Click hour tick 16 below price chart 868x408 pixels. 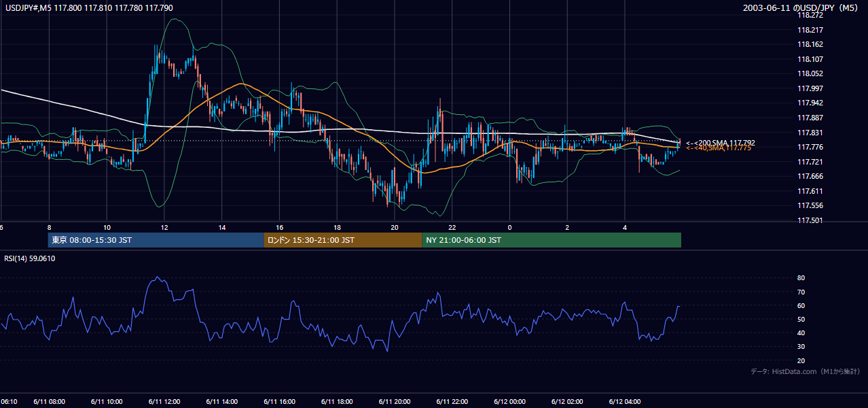279,227
